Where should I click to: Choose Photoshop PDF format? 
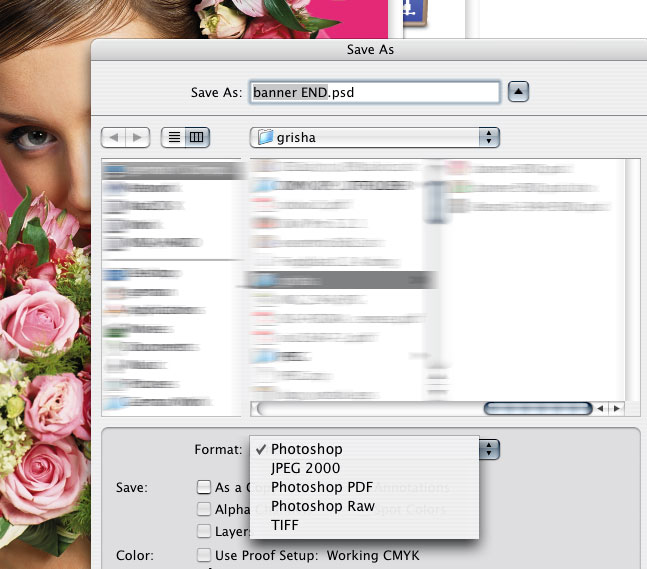tap(364, 487)
